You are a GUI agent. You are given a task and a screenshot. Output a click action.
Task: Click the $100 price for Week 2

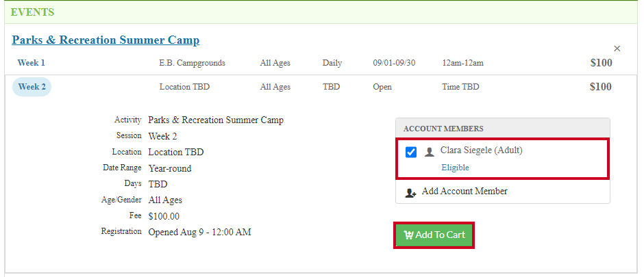coord(601,87)
